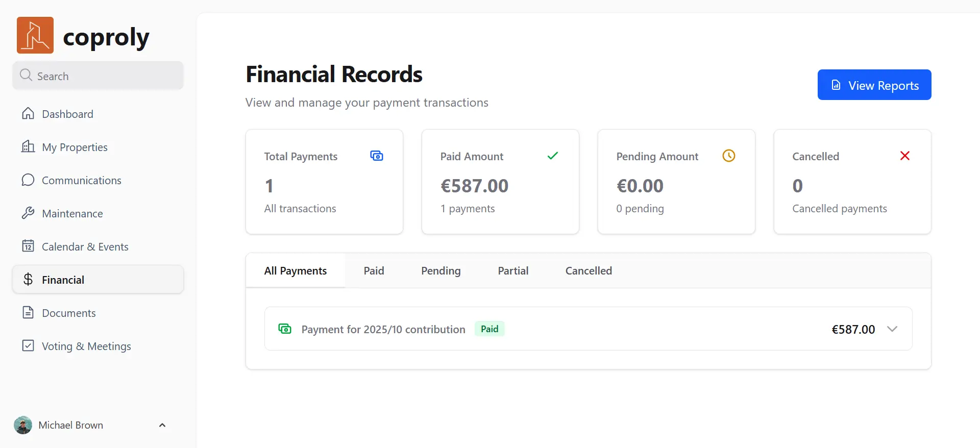
Task: Click Michael Brown's avatar picture
Action: tap(23, 425)
